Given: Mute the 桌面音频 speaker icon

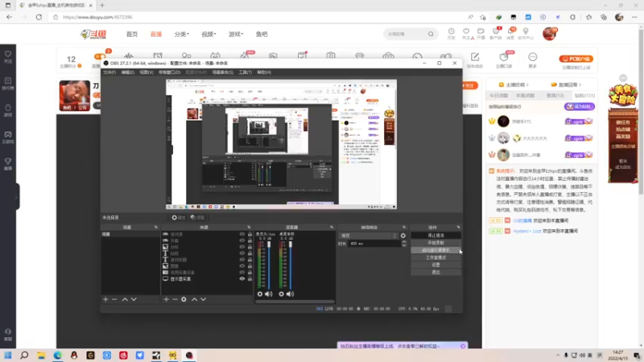Looking at the screenshot, I should [x=291, y=294].
